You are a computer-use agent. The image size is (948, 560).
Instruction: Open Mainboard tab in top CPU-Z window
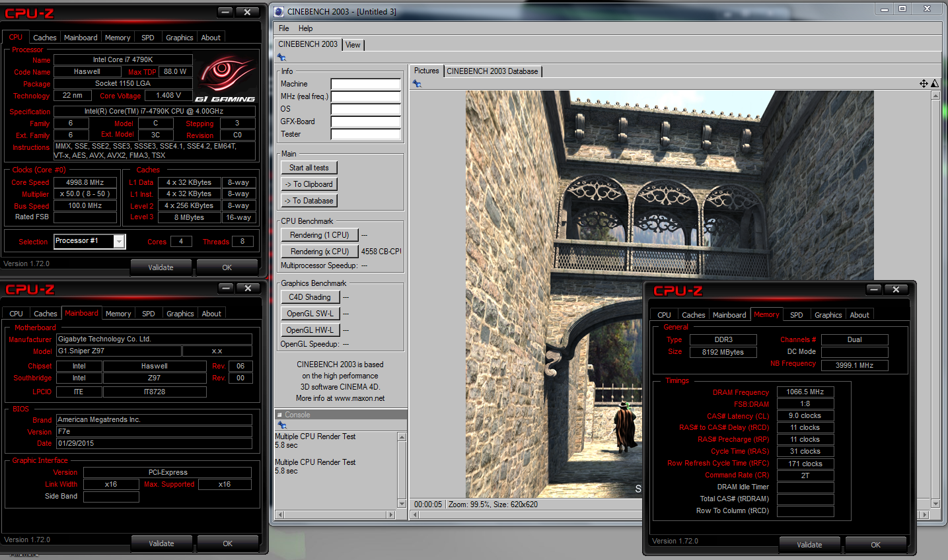81,38
